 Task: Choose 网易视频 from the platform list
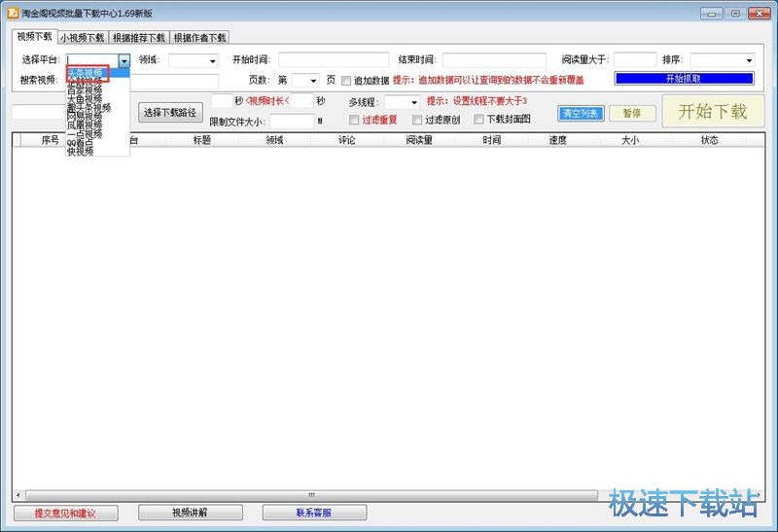point(98,116)
